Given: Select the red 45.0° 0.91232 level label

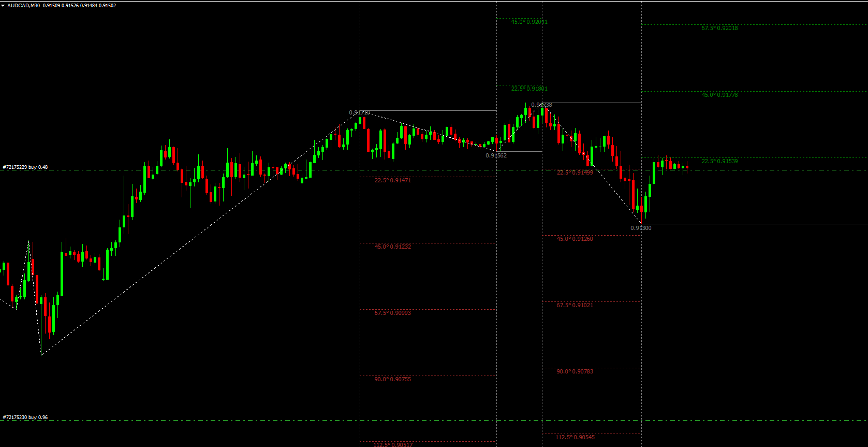Looking at the screenshot, I should point(392,247).
